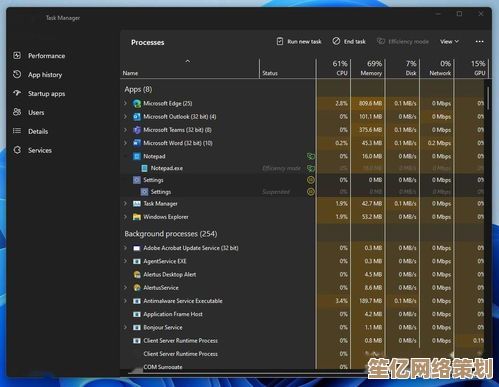Image resolution: width=499 pixels, height=387 pixels.
Task: Click Background processes (254) heading
Action: pos(171,234)
